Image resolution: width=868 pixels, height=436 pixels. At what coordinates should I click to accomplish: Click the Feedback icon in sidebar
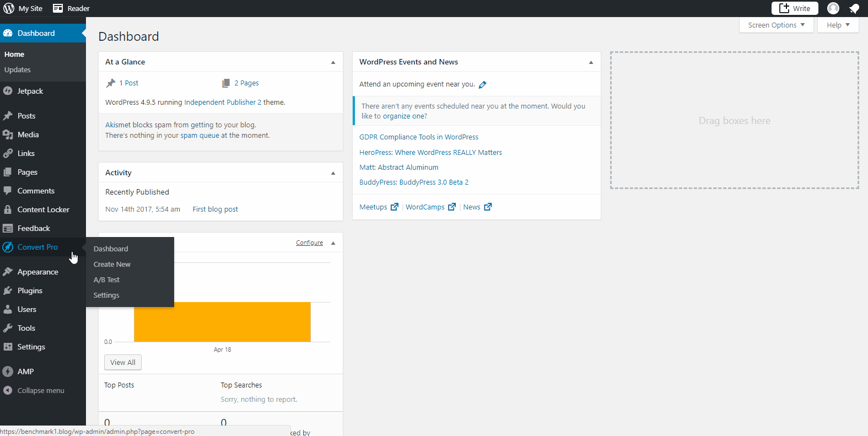[8, 228]
